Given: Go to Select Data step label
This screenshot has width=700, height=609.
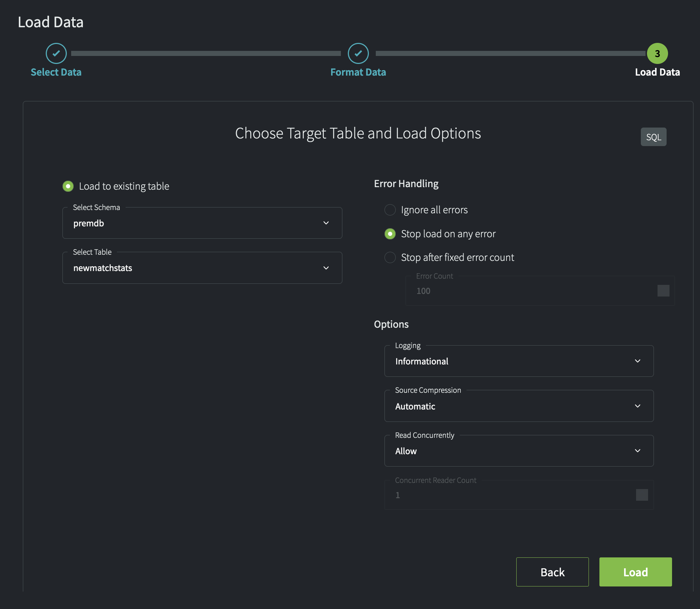Looking at the screenshot, I should [x=56, y=72].
